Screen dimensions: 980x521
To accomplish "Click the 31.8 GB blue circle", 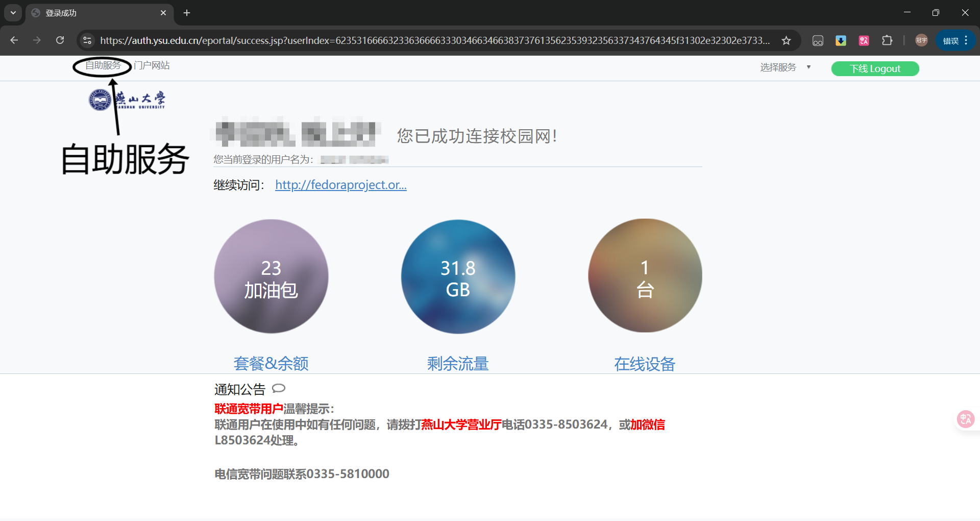I will point(458,276).
